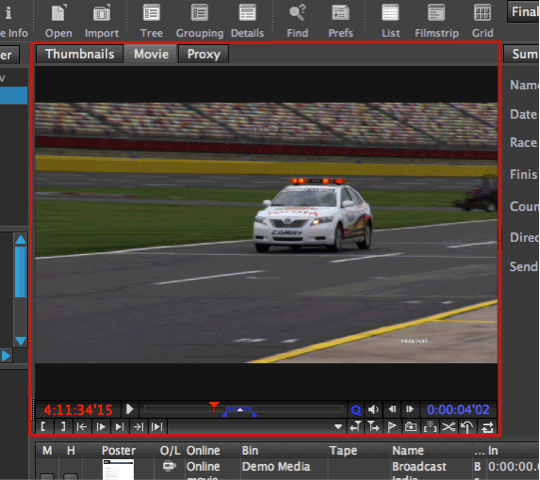Set the Out point bracket

[63, 427]
